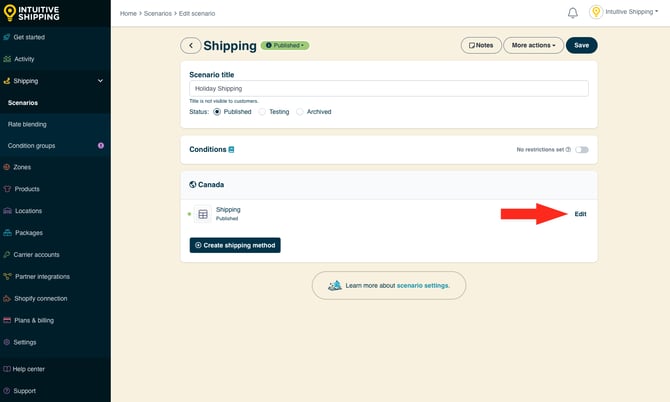Viewport: 670px width, 402px height.
Task: Open the scenario settings link
Action: (423, 285)
